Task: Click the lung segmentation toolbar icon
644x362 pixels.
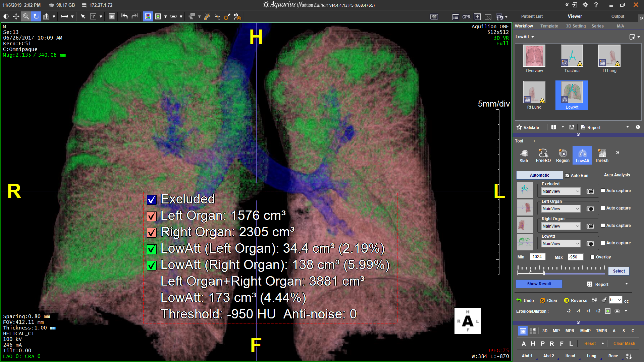Action: pyautogui.click(x=237, y=16)
